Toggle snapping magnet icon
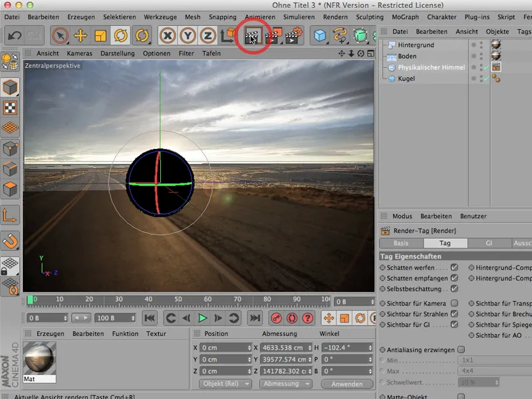The image size is (532, 399). [x=10, y=241]
